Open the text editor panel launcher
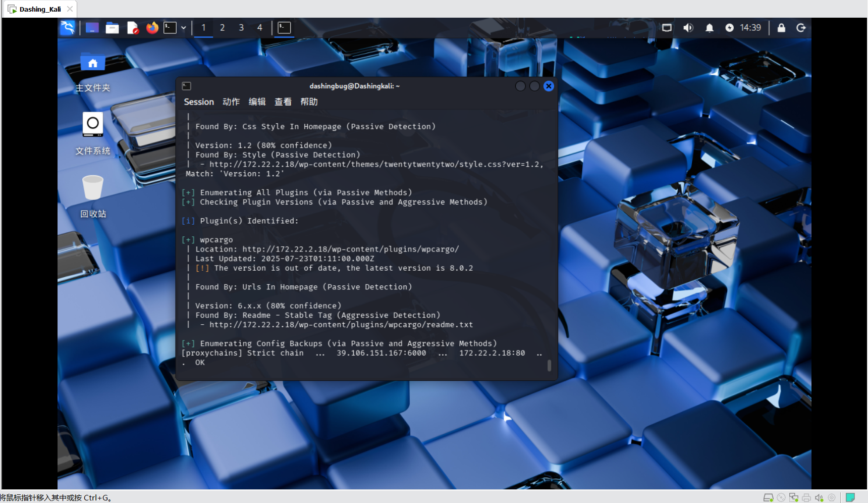The image size is (868, 503). pyautogui.click(x=132, y=28)
